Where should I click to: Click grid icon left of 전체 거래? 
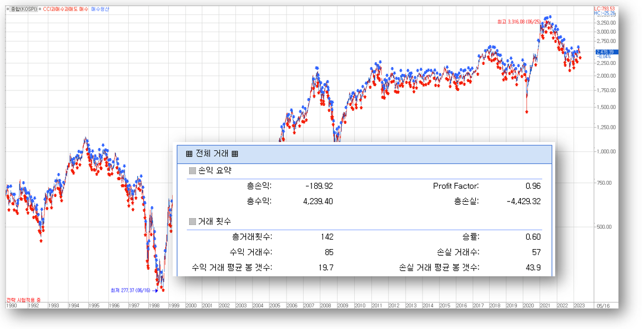189,154
